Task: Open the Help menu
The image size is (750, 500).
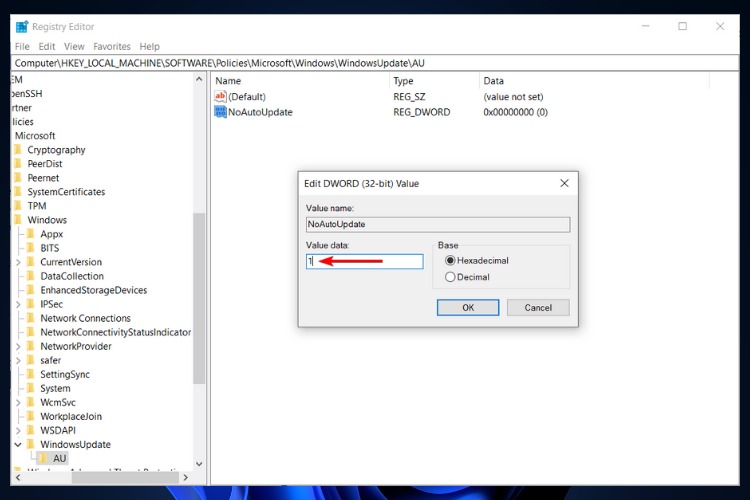Action: click(x=150, y=46)
